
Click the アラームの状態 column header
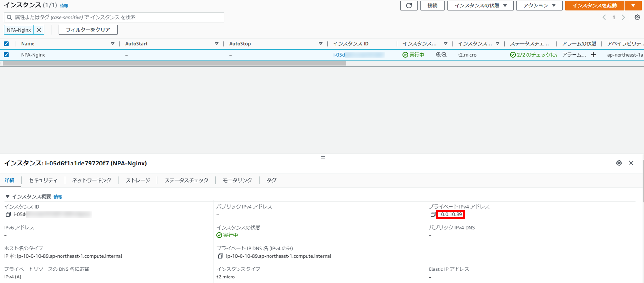pos(579,44)
